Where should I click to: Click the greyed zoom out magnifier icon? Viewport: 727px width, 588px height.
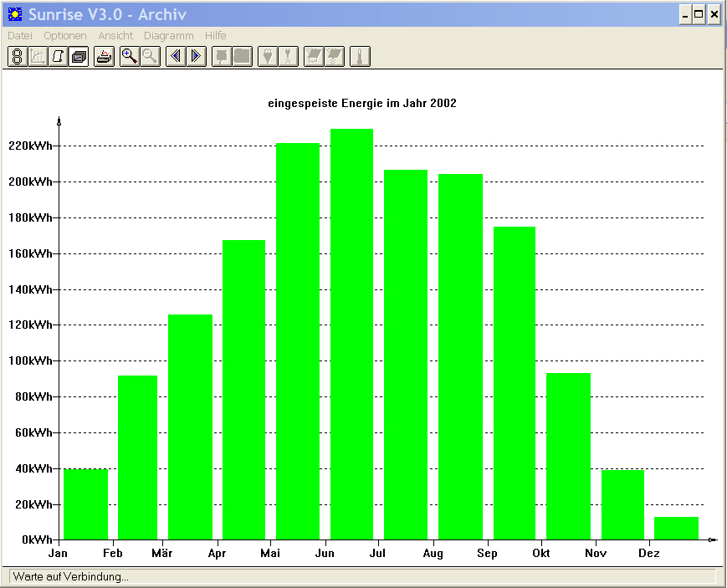pos(151,57)
